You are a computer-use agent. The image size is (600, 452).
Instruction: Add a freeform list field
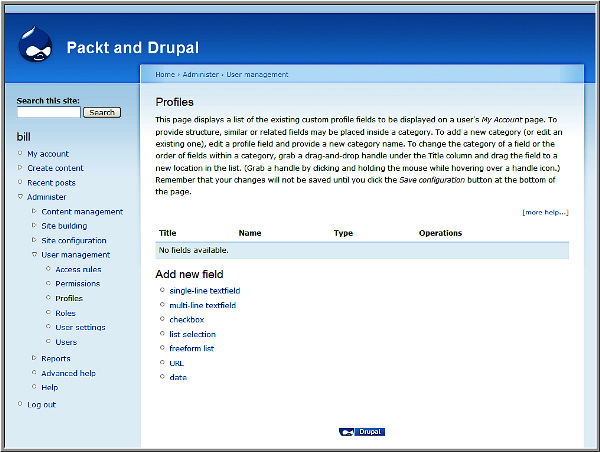(x=192, y=348)
